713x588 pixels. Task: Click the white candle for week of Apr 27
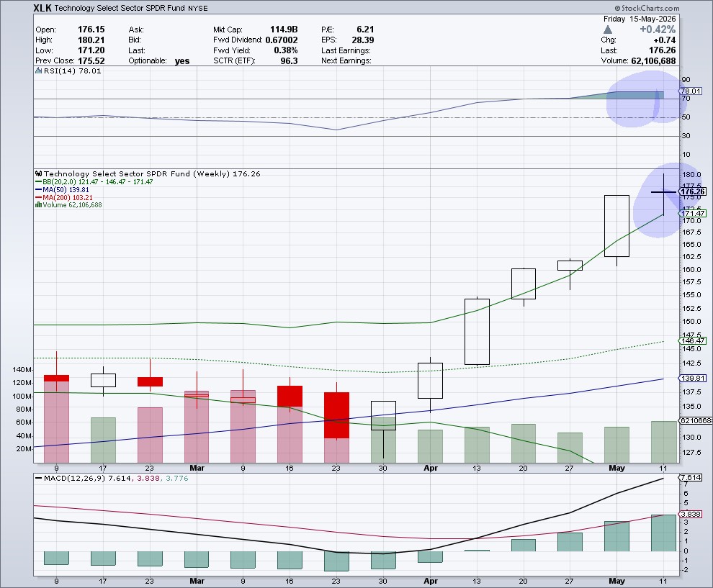click(570, 266)
